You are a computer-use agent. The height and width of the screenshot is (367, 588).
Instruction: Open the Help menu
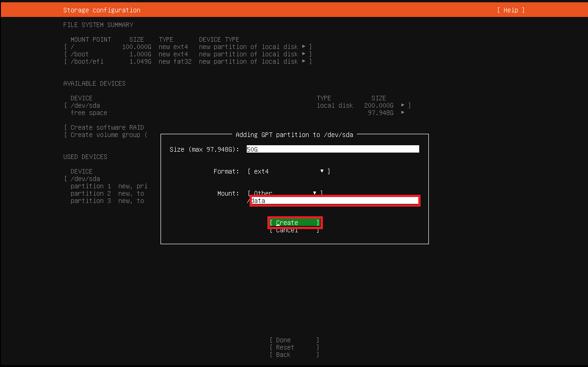coord(510,10)
